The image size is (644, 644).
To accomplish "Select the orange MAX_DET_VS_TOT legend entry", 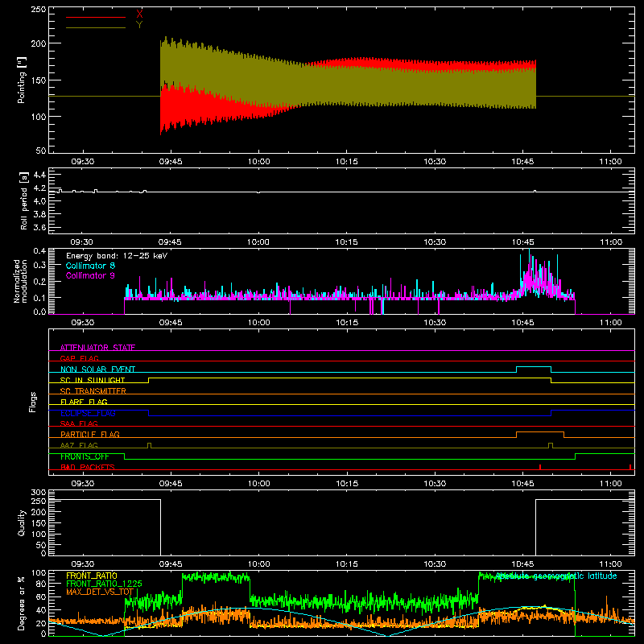I will pos(100,592).
